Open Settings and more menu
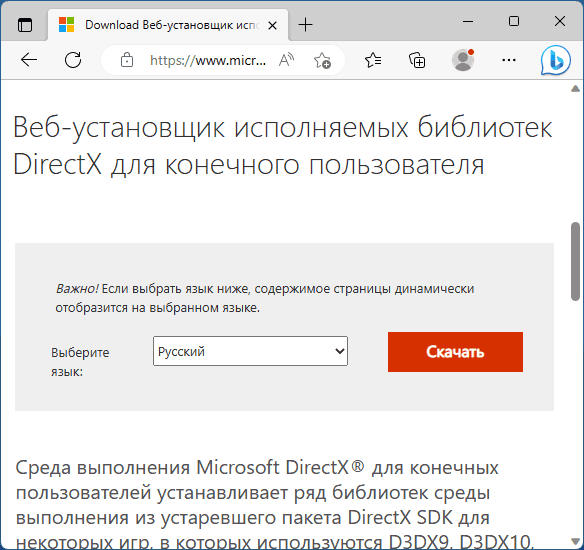The image size is (584, 550). (509, 60)
